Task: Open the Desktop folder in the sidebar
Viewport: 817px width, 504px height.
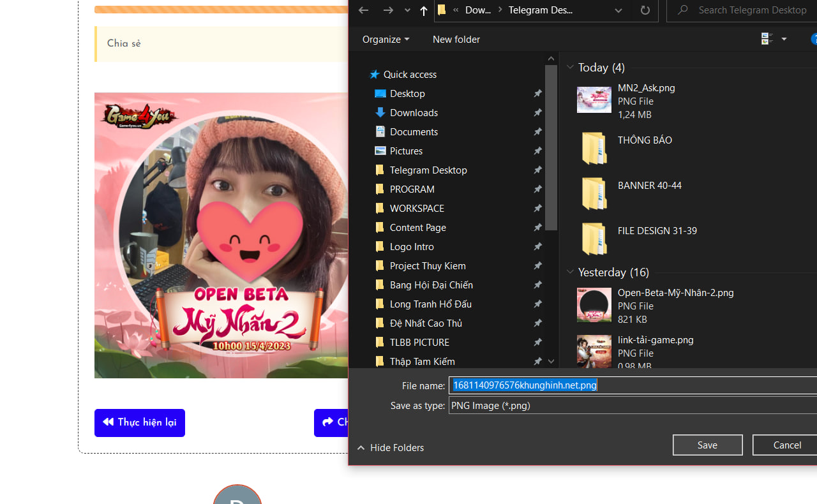Action: [x=407, y=94]
